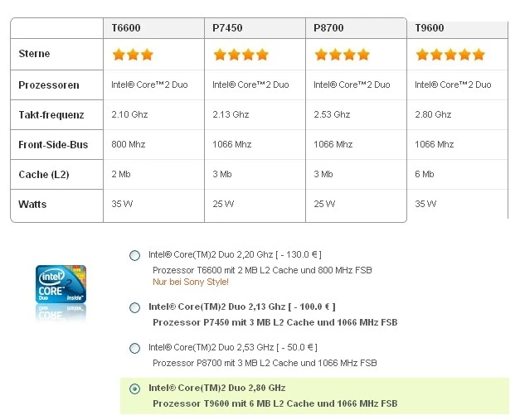Click the 'Sterne' row label

click(34, 54)
